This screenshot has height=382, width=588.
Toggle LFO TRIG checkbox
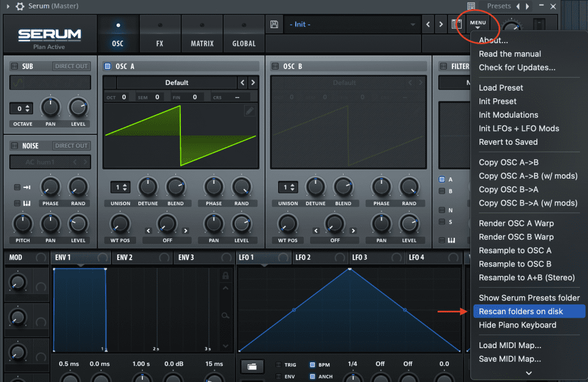point(278,364)
